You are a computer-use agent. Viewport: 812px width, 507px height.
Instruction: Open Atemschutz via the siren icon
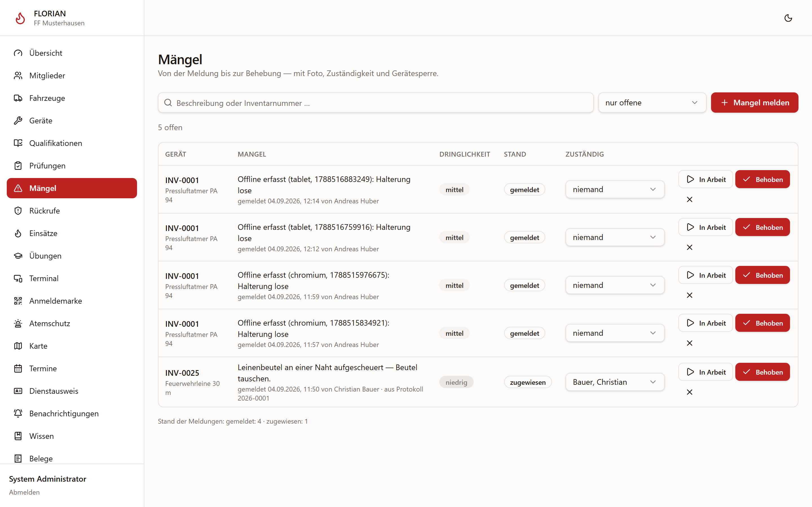pos(18,323)
